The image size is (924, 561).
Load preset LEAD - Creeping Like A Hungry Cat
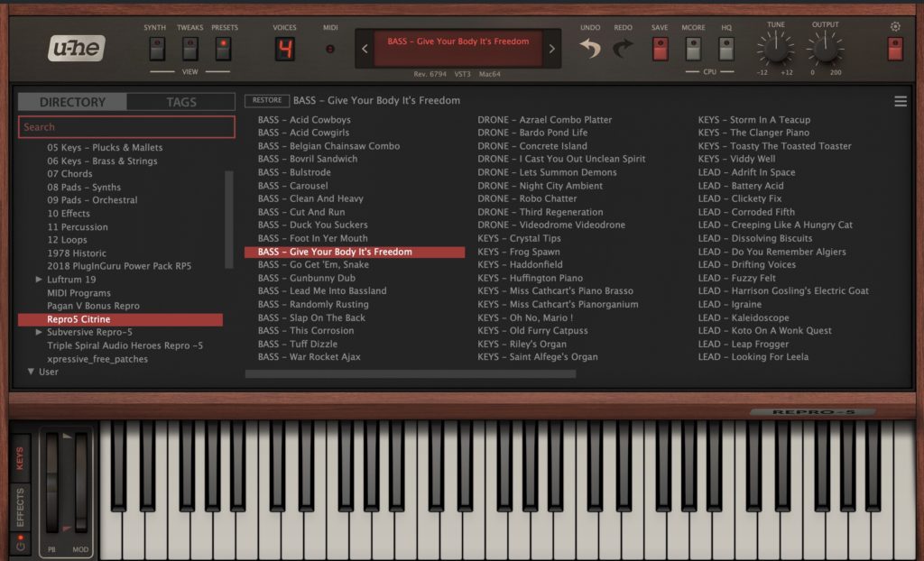tap(775, 225)
